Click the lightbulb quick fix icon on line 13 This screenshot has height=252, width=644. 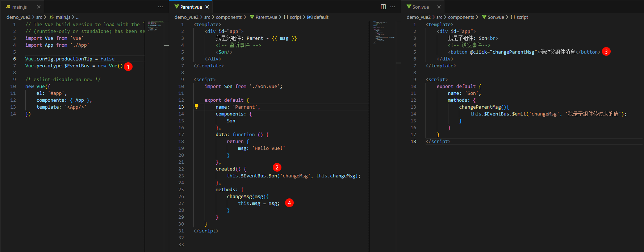click(197, 106)
